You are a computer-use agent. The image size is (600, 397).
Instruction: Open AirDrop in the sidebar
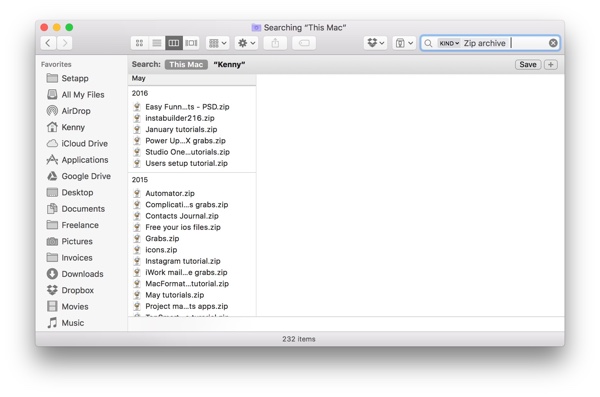pos(68,111)
